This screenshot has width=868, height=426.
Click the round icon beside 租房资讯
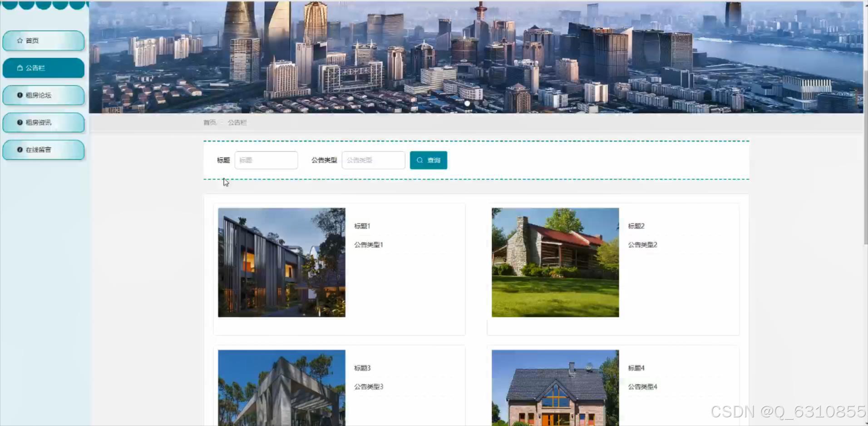point(20,122)
